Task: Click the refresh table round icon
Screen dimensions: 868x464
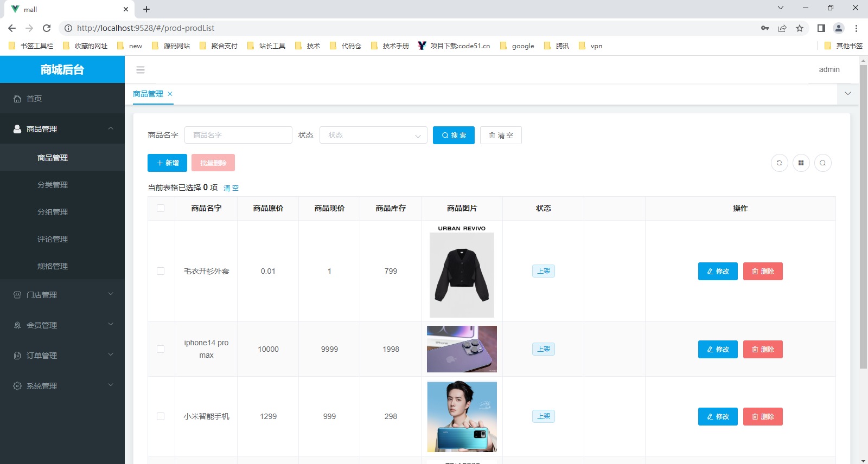Action: 780,163
